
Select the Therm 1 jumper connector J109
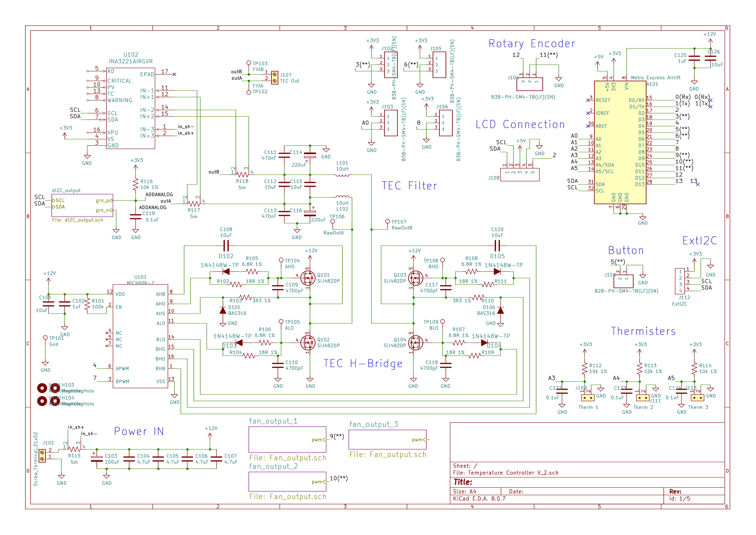[x=588, y=398]
